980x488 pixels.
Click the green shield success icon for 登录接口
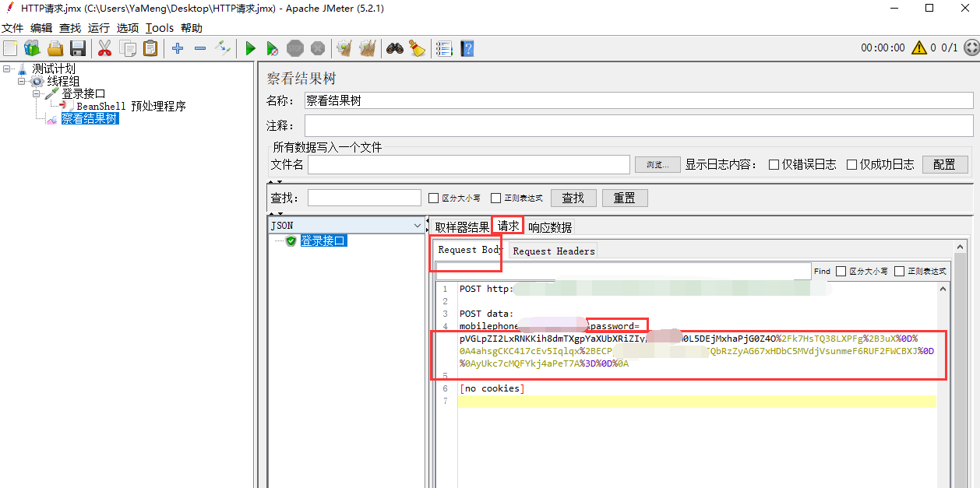click(291, 241)
